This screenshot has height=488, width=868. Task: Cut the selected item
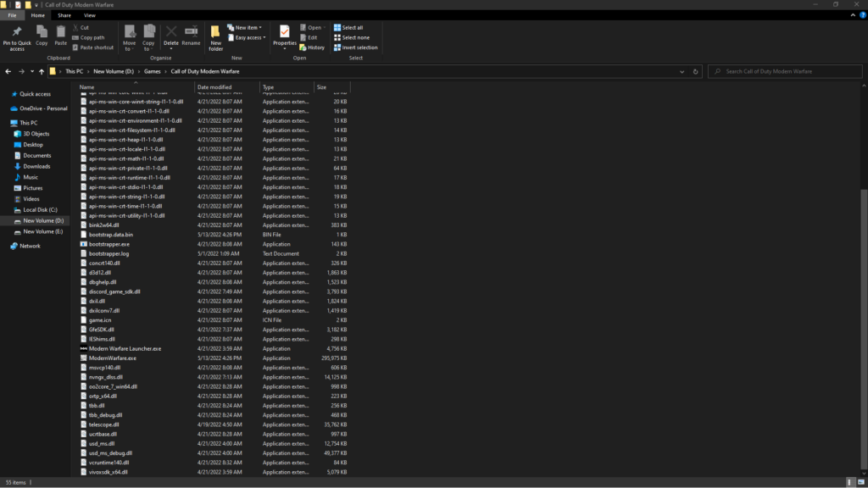click(81, 27)
